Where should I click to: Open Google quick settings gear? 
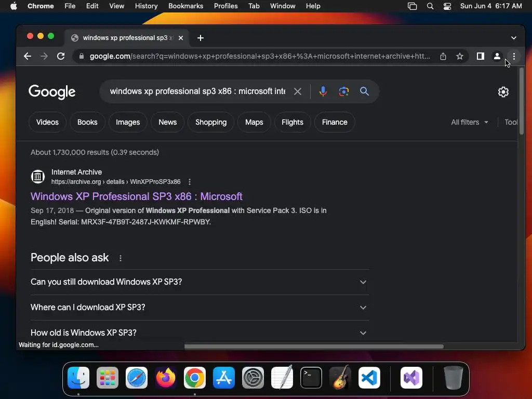(x=503, y=92)
